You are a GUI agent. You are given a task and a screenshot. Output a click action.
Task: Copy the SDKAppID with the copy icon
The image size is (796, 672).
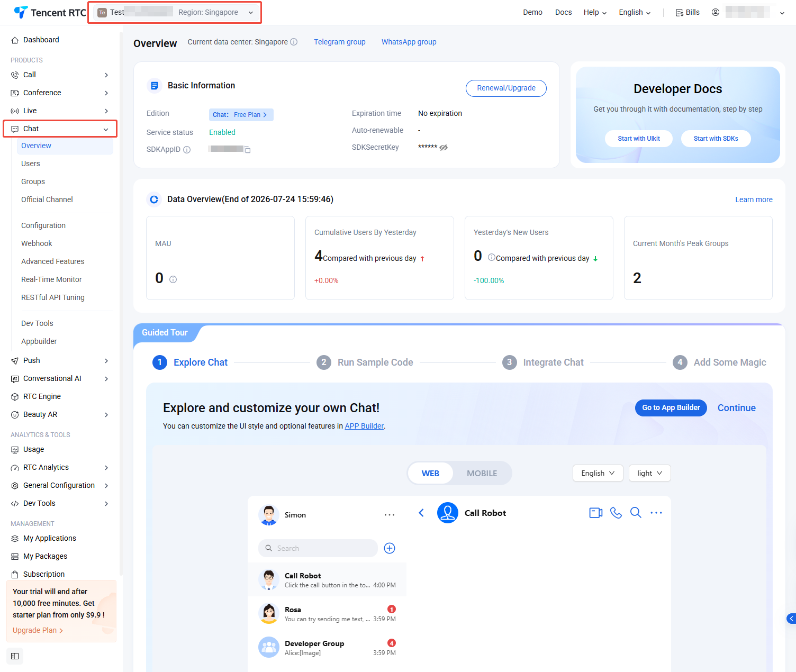tap(247, 150)
